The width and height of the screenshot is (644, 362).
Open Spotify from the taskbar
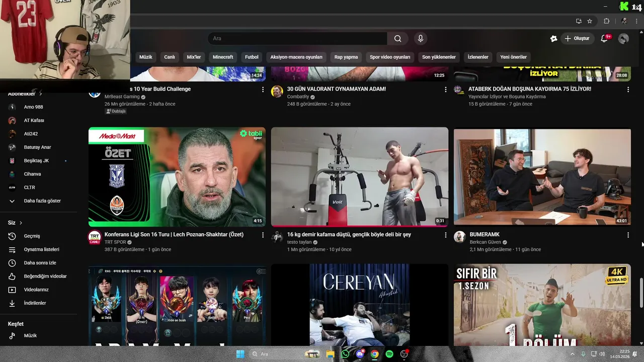point(389,354)
